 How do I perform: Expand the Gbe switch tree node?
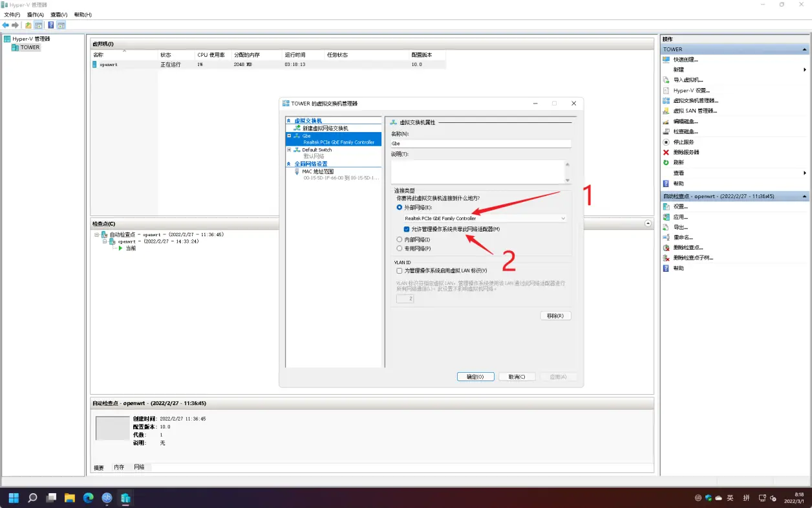[x=289, y=136]
